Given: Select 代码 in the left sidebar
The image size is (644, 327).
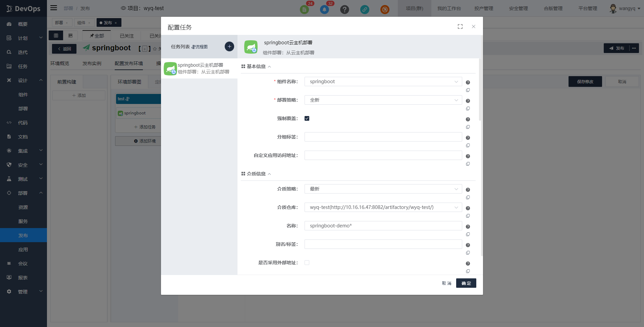Looking at the screenshot, I should [23, 122].
